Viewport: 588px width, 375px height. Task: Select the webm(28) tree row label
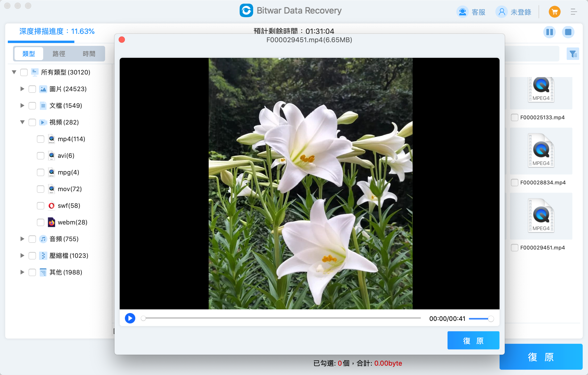pyautogui.click(x=73, y=222)
